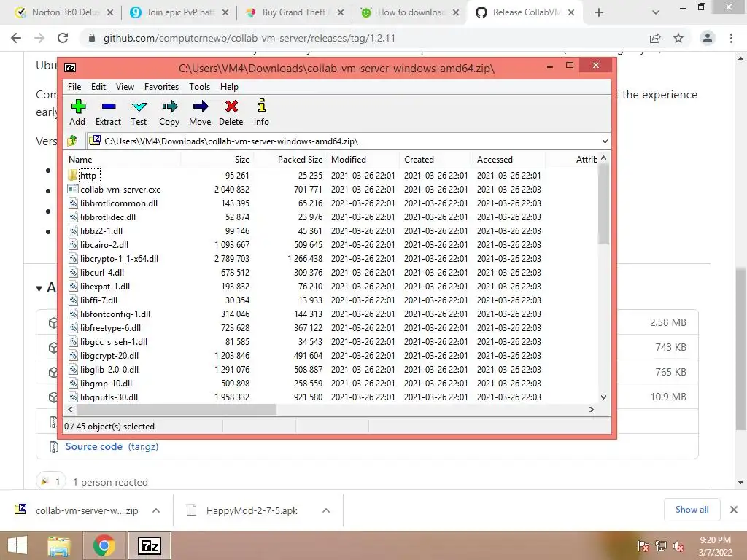
Task: Close the downloads bar
Action: [x=734, y=510]
